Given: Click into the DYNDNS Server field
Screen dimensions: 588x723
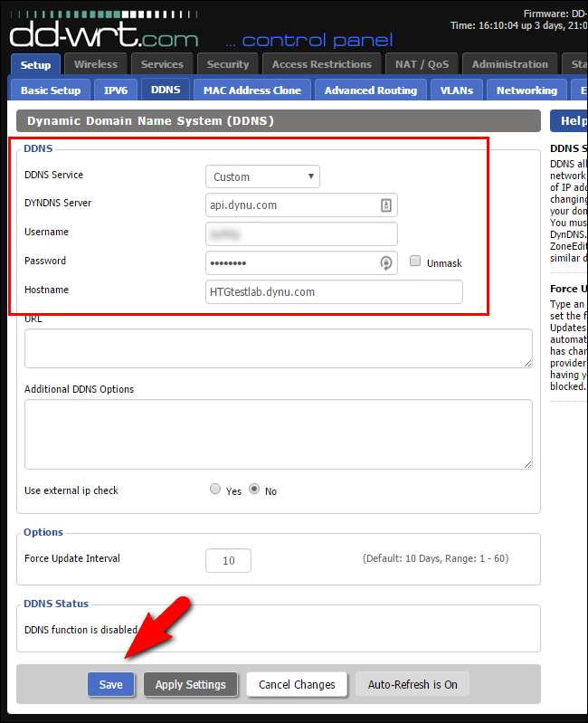Looking at the screenshot, I should click(301, 205).
